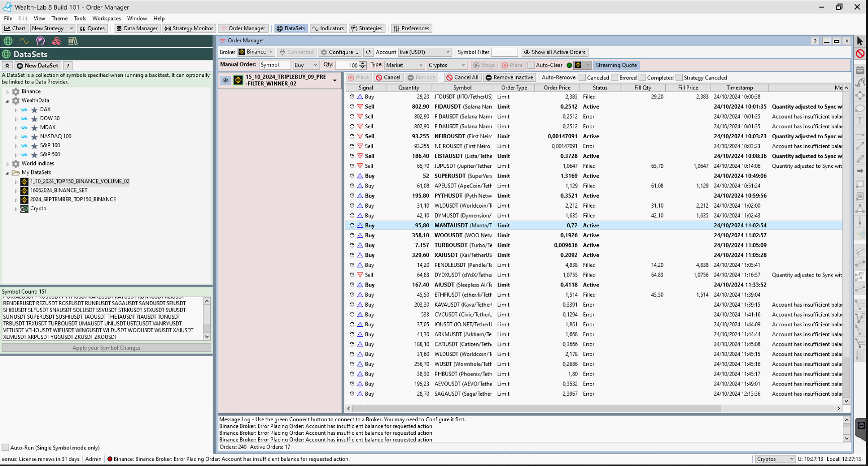
Task: Enable Auto-Remove Canceled checkbox
Action: click(582, 78)
